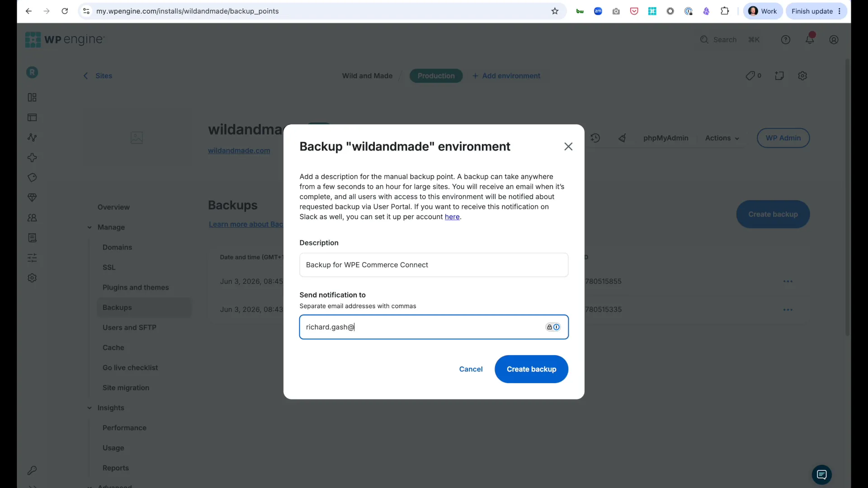
Task: Open the Search box in header
Action: point(730,40)
